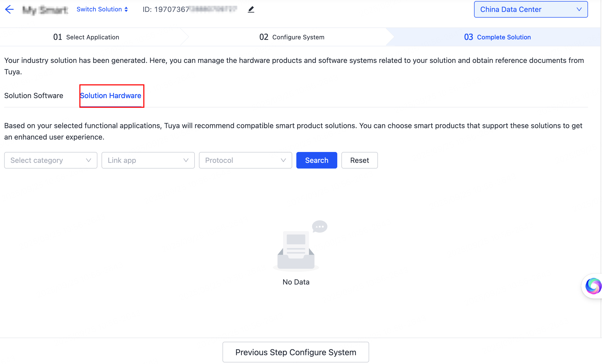602x364 pixels.
Task: Click the Protocol dropdown chevron arrow
Action: 283,160
